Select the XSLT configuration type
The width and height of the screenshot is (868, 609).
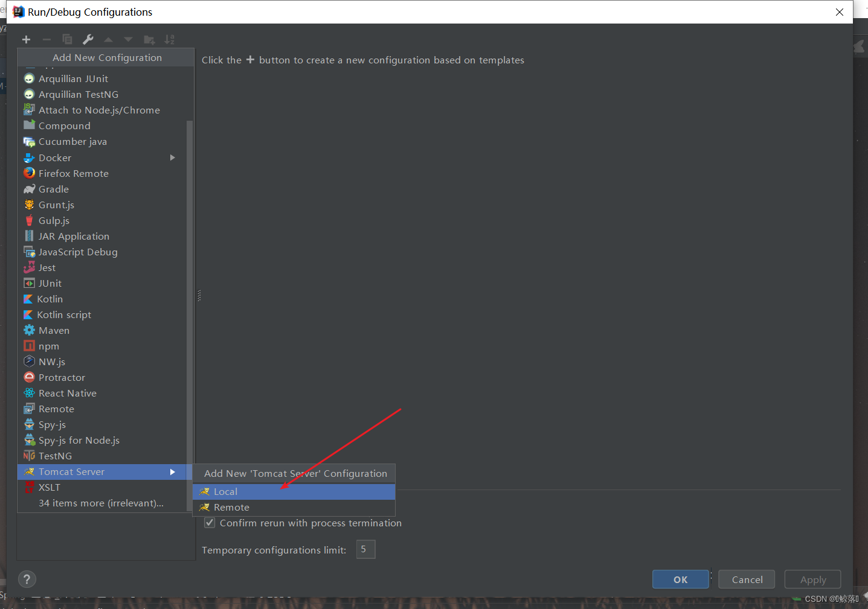click(x=102, y=487)
